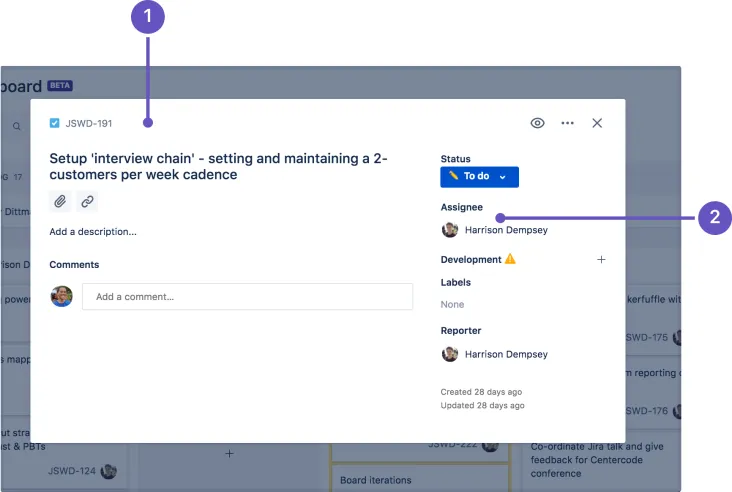Expand status options with the chevron arrow
Viewport: 732px width, 492px height.
(503, 177)
